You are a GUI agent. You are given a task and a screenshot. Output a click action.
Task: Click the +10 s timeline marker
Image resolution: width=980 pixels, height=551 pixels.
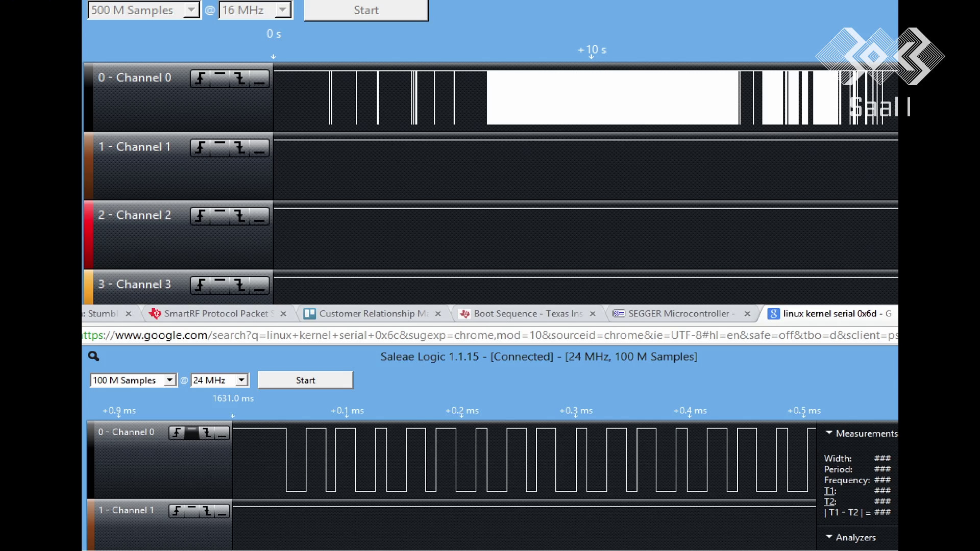coord(592,50)
